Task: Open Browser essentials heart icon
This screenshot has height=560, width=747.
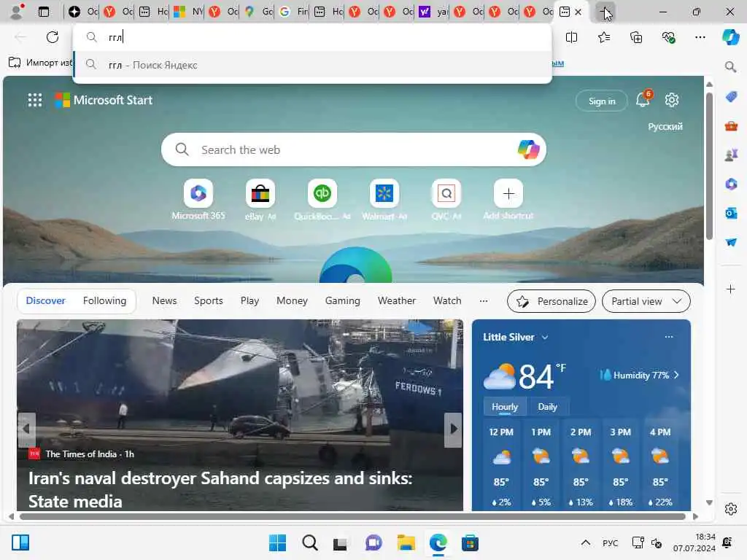Action: click(x=668, y=37)
